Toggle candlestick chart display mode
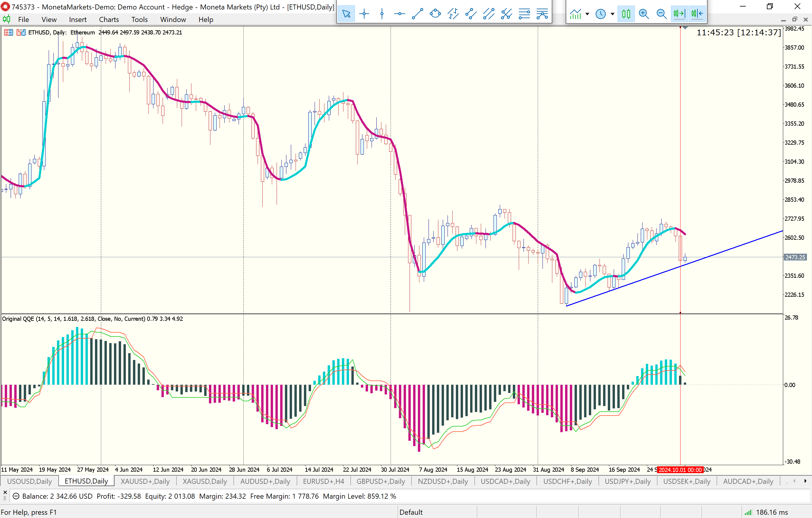 [626, 14]
